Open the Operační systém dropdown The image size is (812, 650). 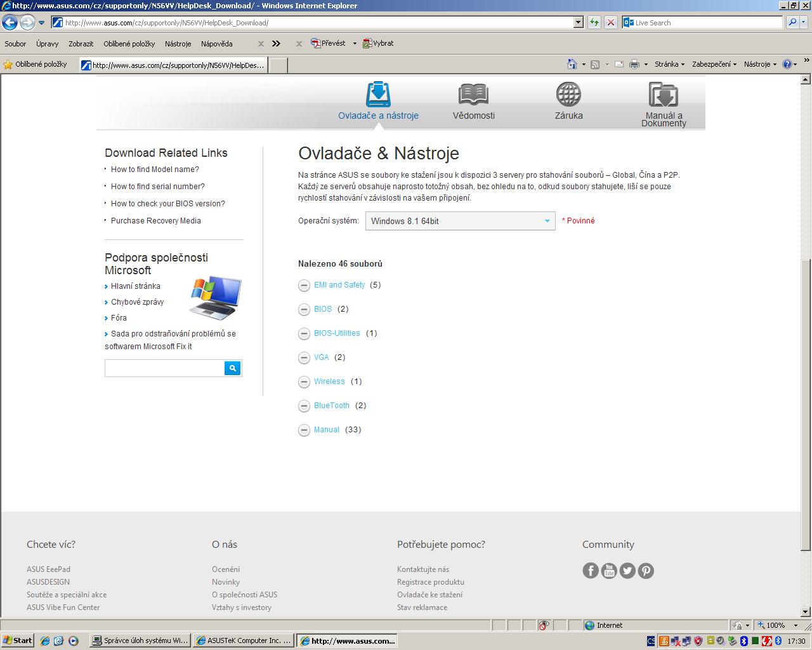(461, 221)
